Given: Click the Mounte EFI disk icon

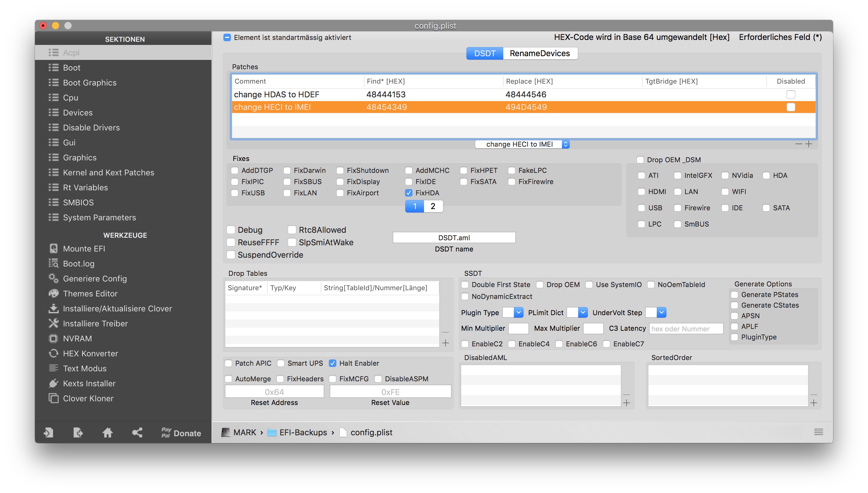Looking at the screenshot, I should coord(53,249).
